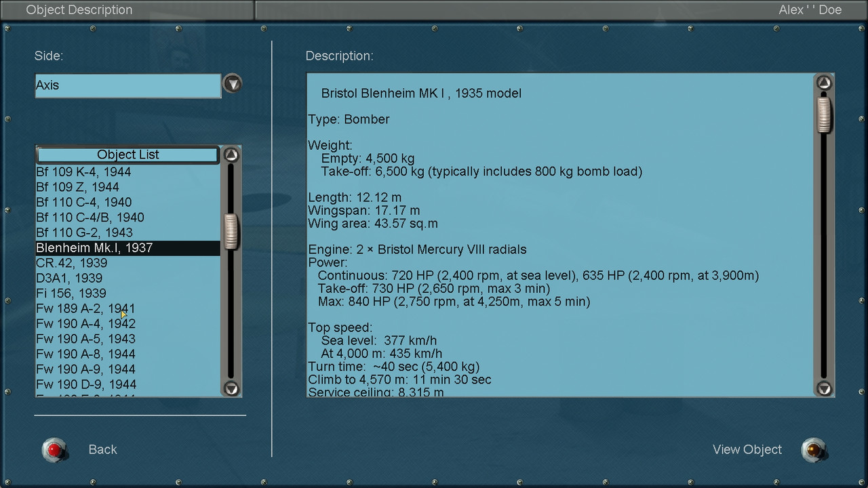Click the orange View Object button icon
The height and width of the screenshot is (488, 868).
click(x=813, y=450)
